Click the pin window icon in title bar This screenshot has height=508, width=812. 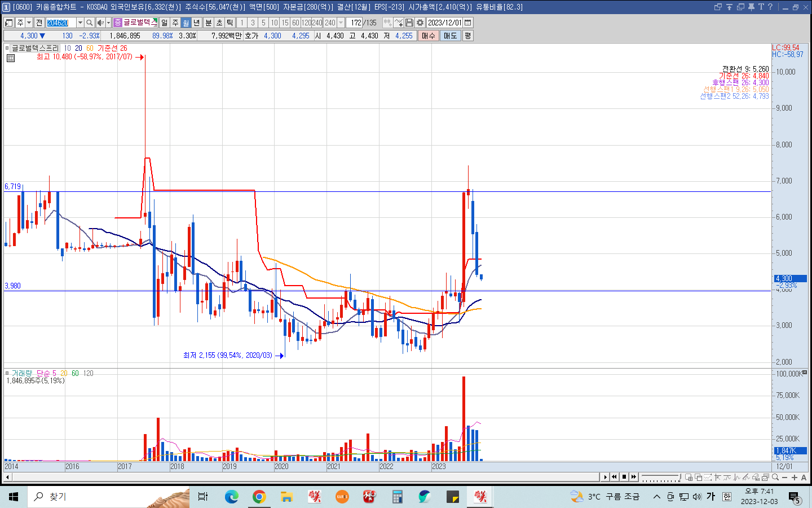tap(751, 7)
